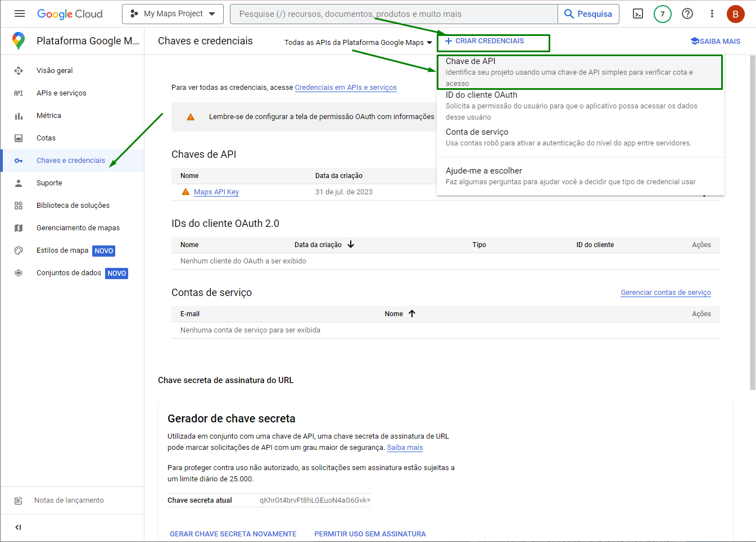756x542 pixels.
Task: Click PERMITIR USO SEM ASSINATURA
Action: tap(370, 534)
